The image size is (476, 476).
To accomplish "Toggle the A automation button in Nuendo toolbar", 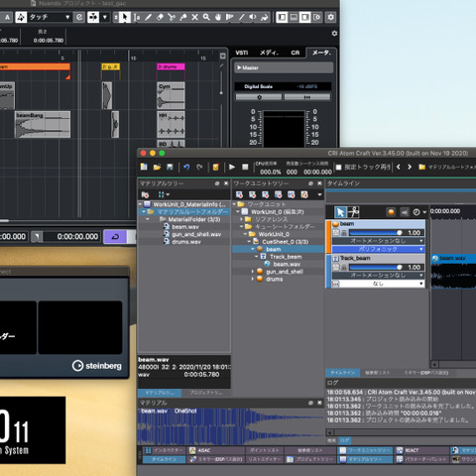I will coord(7,17).
